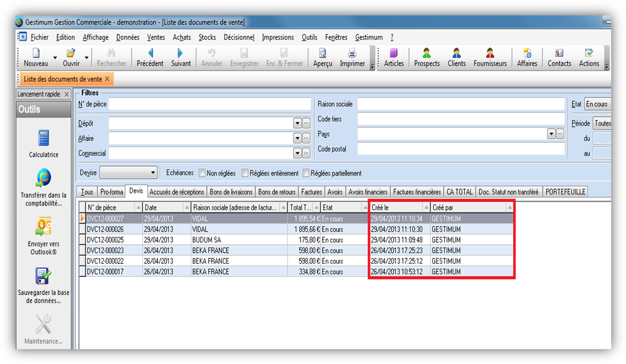The height and width of the screenshot is (364, 626).
Task: Open the Nouveau dropdown arrow
Action: click(x=55, y=58)
